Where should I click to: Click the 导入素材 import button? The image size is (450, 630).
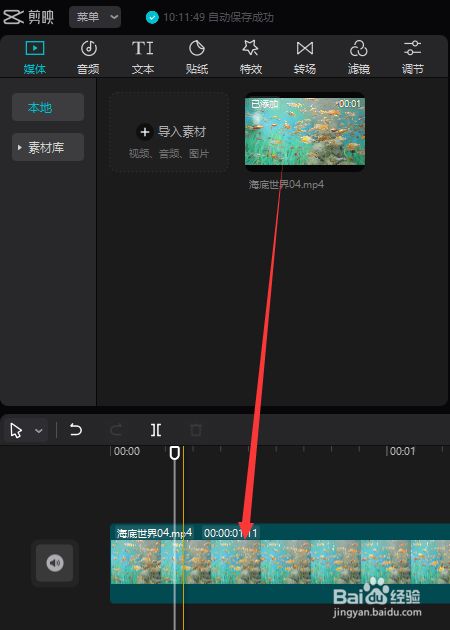(169, 133)
